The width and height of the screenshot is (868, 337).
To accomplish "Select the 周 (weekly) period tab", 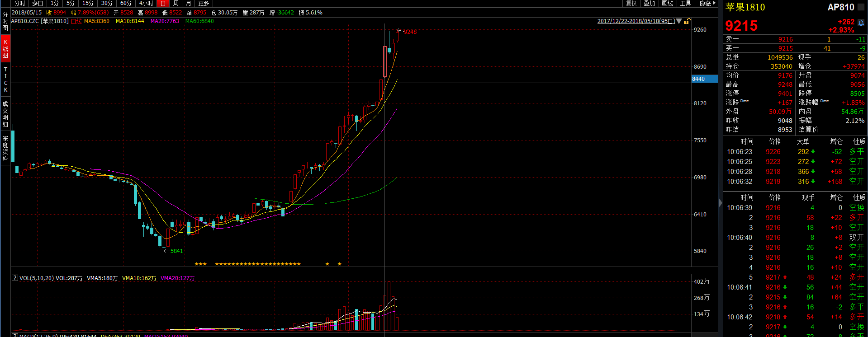I will click(176, 3).
